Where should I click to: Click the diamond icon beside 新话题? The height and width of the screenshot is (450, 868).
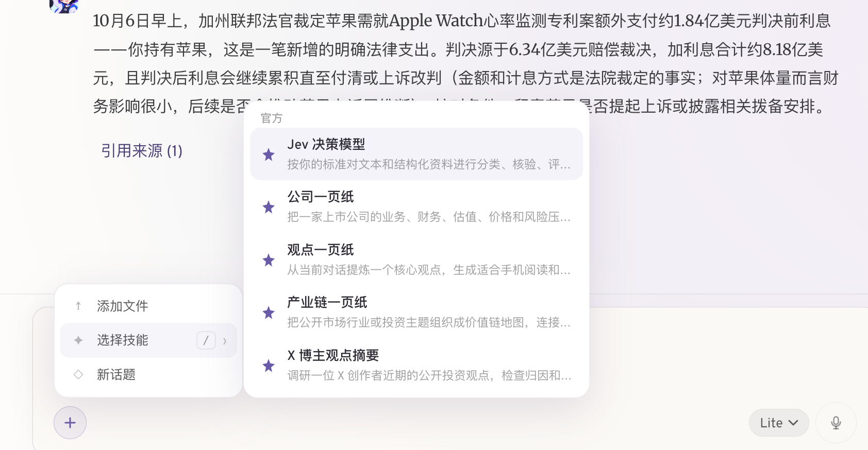[78, 374]
